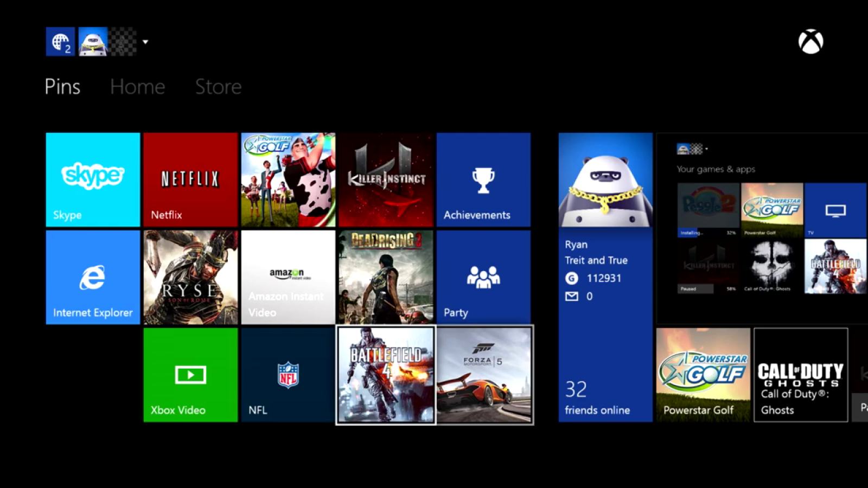This screenshot has height=488, width=868.
Task: Select the Peggle 2 installing progress tile
Action: [x=708, y=210]
